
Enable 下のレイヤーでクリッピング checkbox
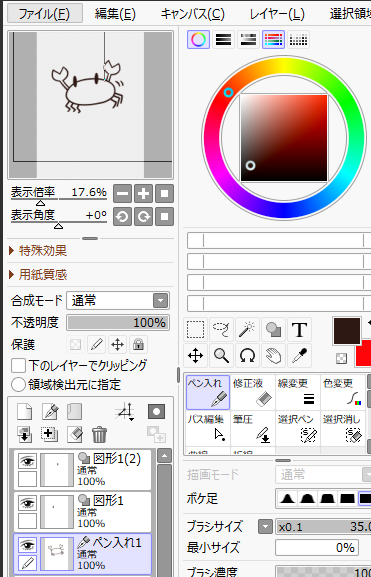click(18, 366)
